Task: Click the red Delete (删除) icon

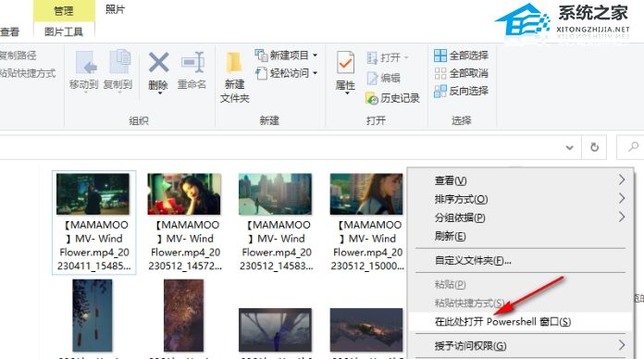Action: tap(158, 62)
